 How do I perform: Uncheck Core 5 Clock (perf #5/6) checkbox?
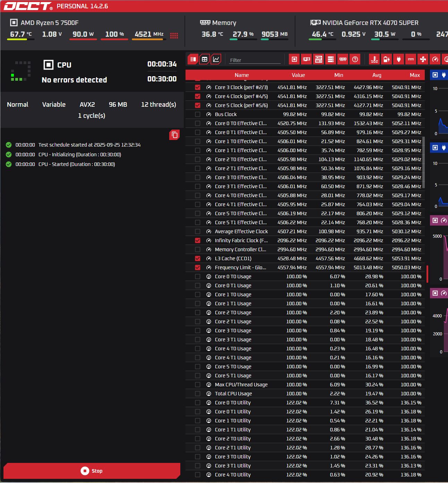pos(198,105)
